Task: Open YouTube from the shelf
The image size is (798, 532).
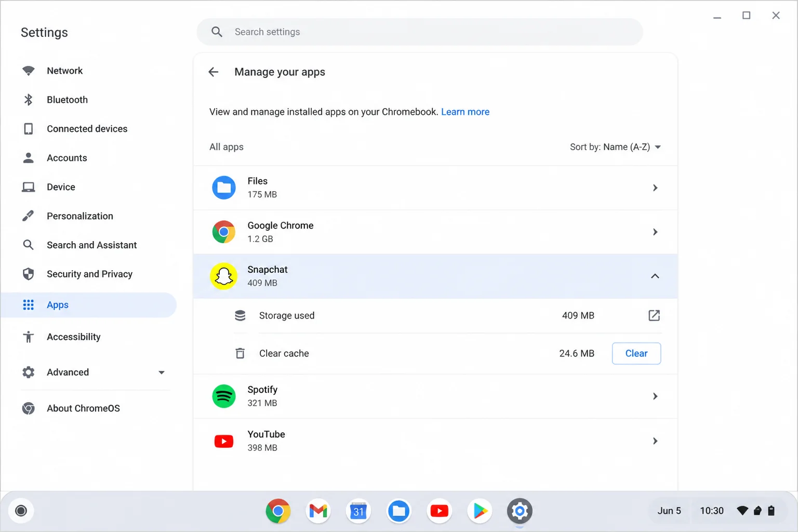Action: point(440,511)
